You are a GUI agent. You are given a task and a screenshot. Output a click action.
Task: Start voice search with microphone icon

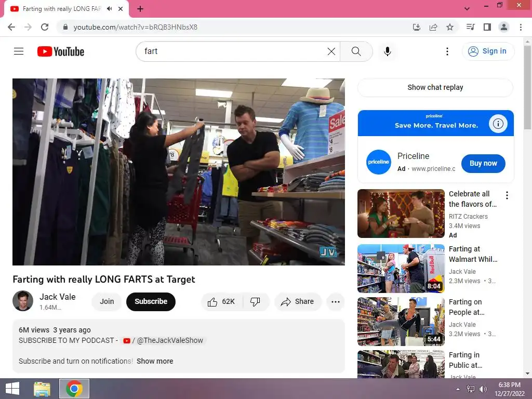pos(388,51)
